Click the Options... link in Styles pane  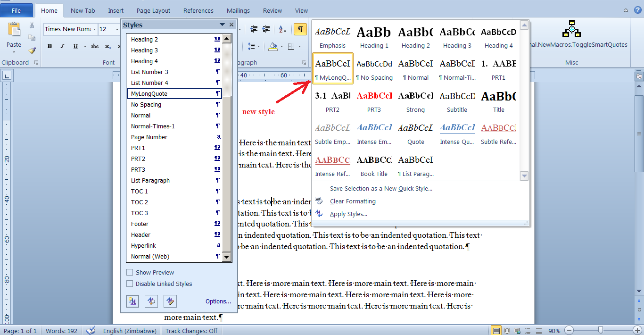pos(218,301)
